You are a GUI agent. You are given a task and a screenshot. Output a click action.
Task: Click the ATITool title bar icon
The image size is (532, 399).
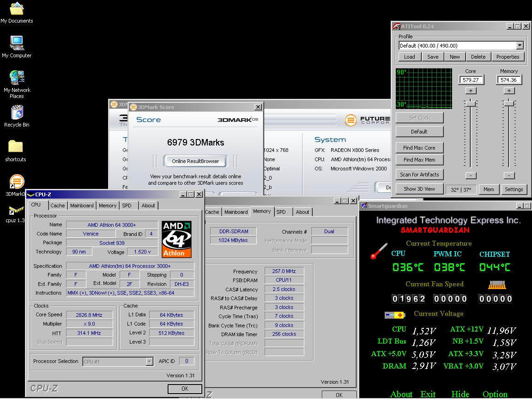pos(396,26)
